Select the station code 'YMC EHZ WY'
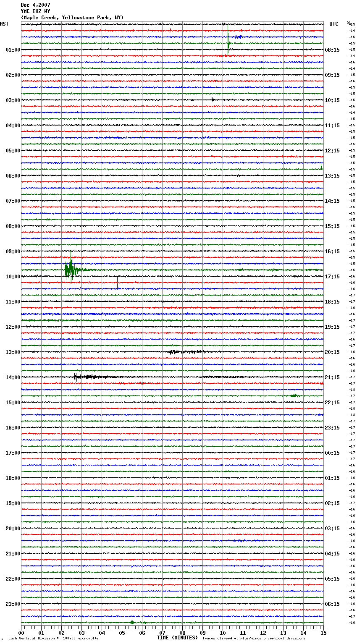This screenshot has width=357, height=644. (35, 11)
